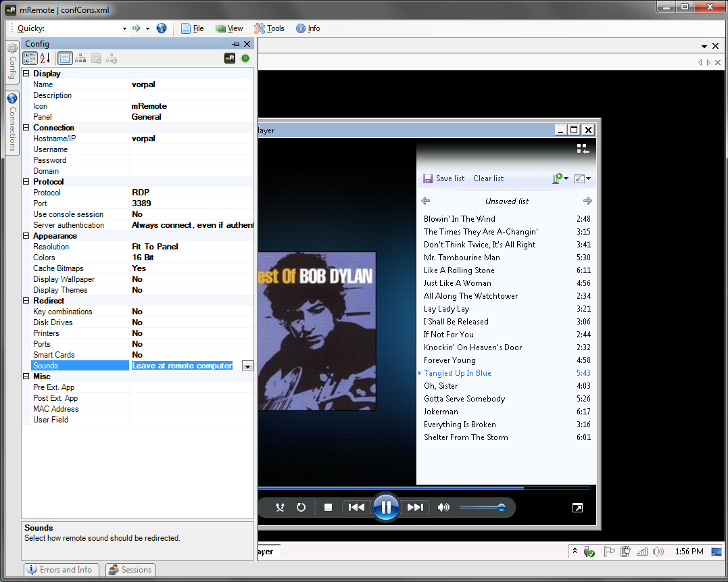
Task: Click the Save list icon in the playlist
Action: click(x=428, y=178)
